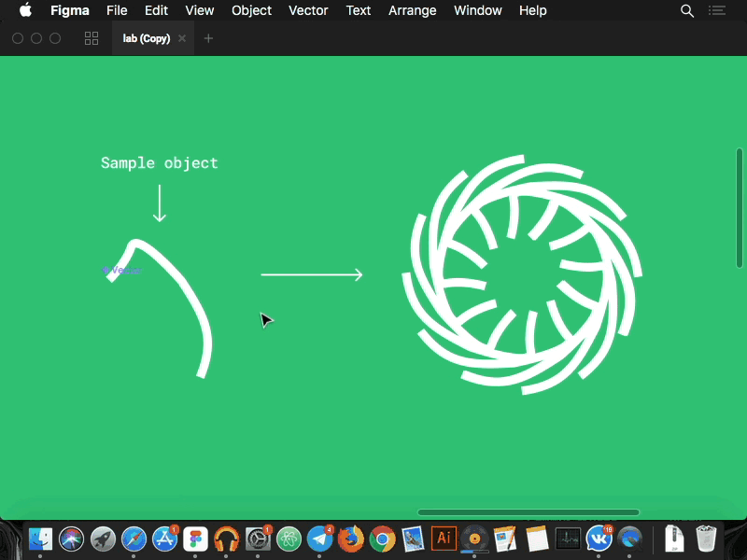
Task: Open a new tab with the plus button
Action: tap(208, 38)
